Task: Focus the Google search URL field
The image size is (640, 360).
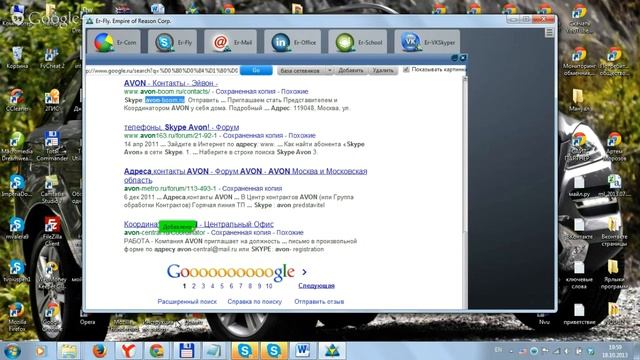Action: 162,71
